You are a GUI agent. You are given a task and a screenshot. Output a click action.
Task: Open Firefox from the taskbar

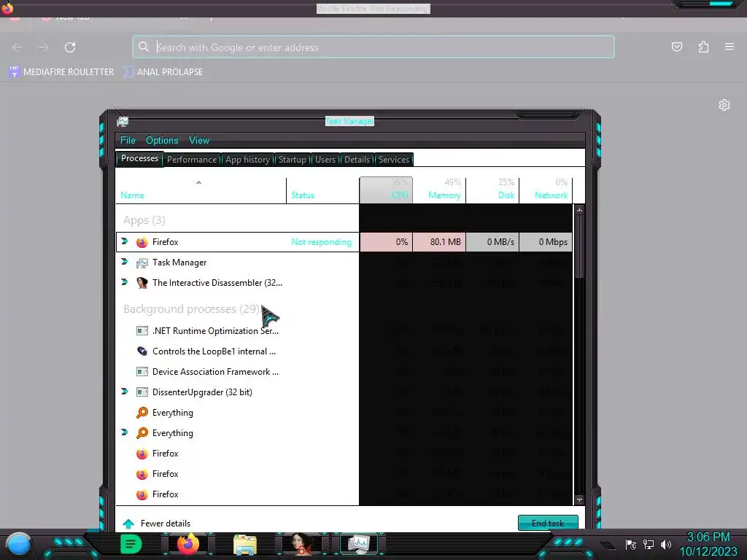[187, 544]
